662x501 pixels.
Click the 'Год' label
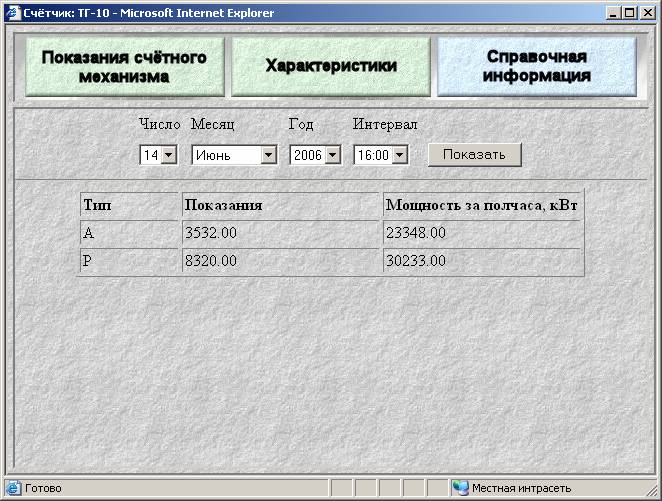pyautogui.click(x=301, y=124)
